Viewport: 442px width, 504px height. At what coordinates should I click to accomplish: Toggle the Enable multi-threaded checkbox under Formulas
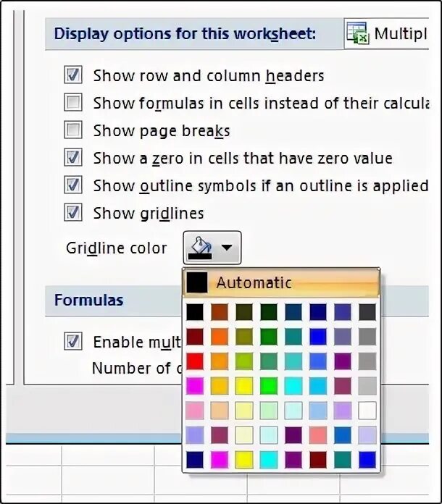point(73,341)
